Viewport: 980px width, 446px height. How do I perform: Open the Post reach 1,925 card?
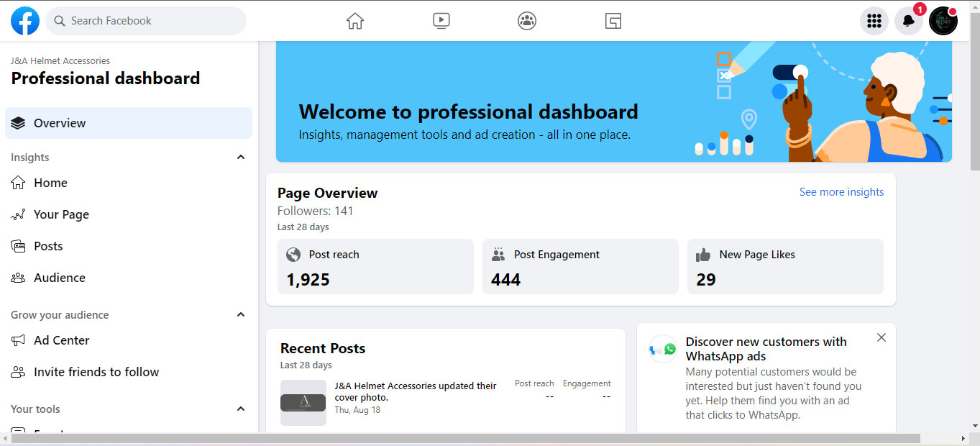375,266
